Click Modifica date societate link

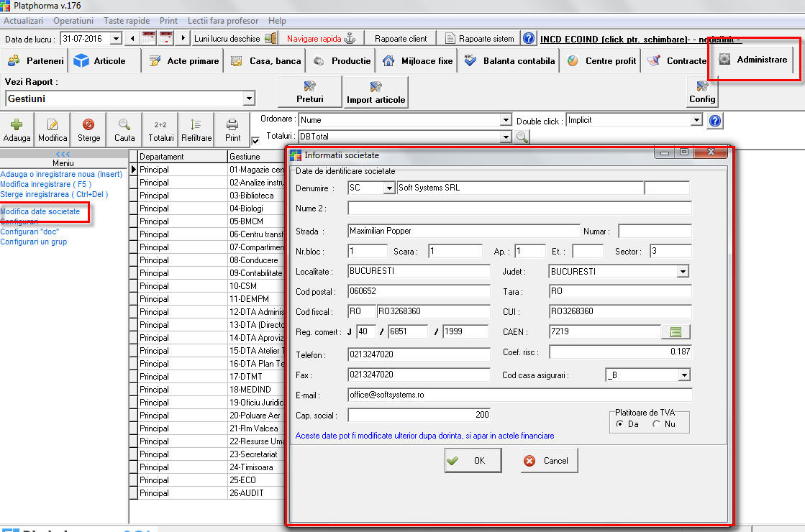click(x=40, y=211)
